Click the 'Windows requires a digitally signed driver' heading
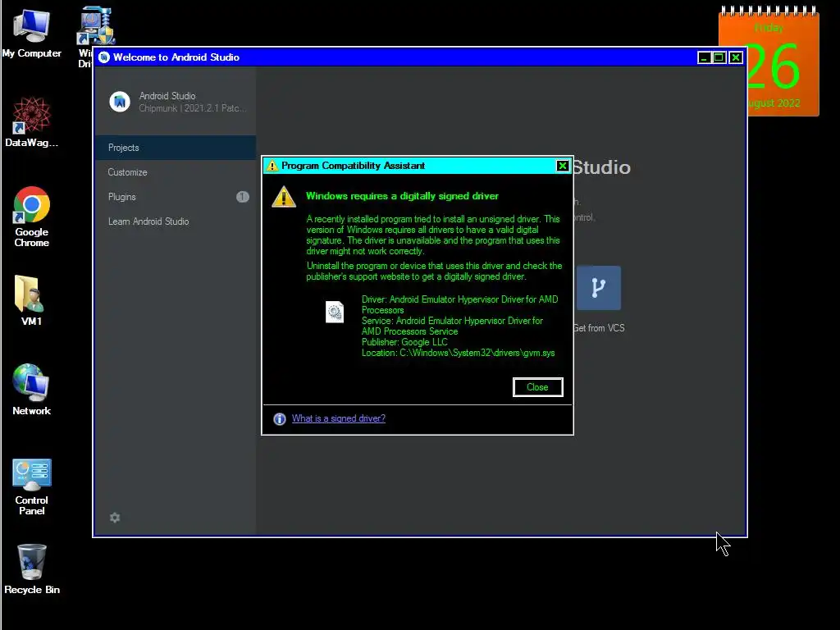 [402, 196]
